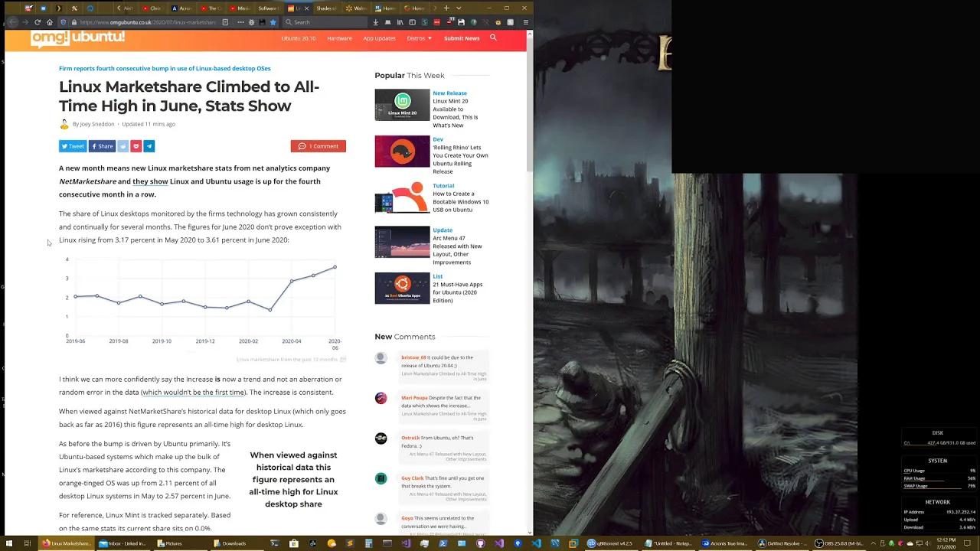This screenshot has height=551, width=980.
Task: Share the article on Facebook
Action: click(102, 146)
